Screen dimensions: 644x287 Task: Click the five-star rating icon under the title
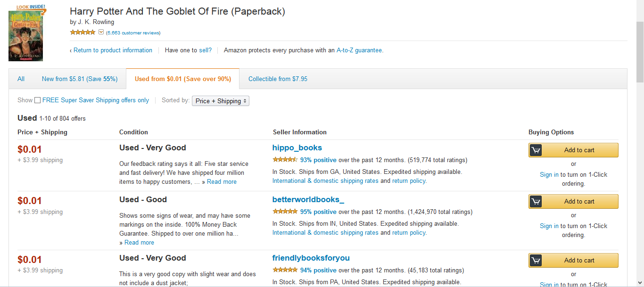[83, 33]
